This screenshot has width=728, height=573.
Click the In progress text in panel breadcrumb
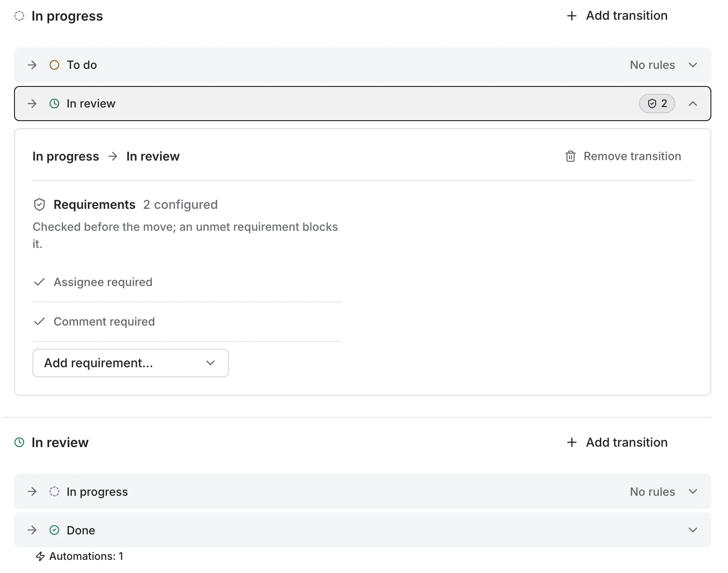[x=66, y=156]
